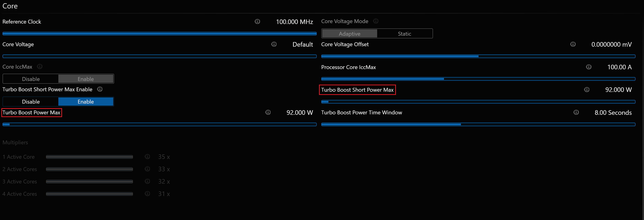Click the 8.00 Seconds time window value
The height and width of the screenshot is (220, 644).
(x=613, y=113)
